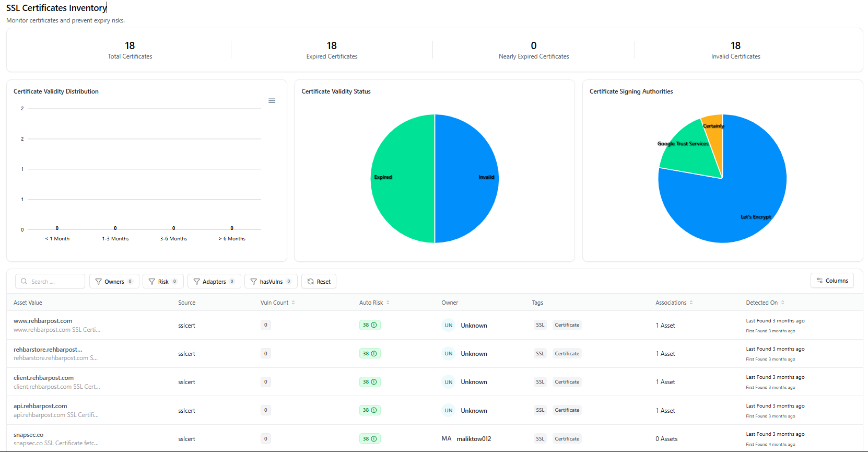Sort by Vuln Count column arrows

click(294, 303)
